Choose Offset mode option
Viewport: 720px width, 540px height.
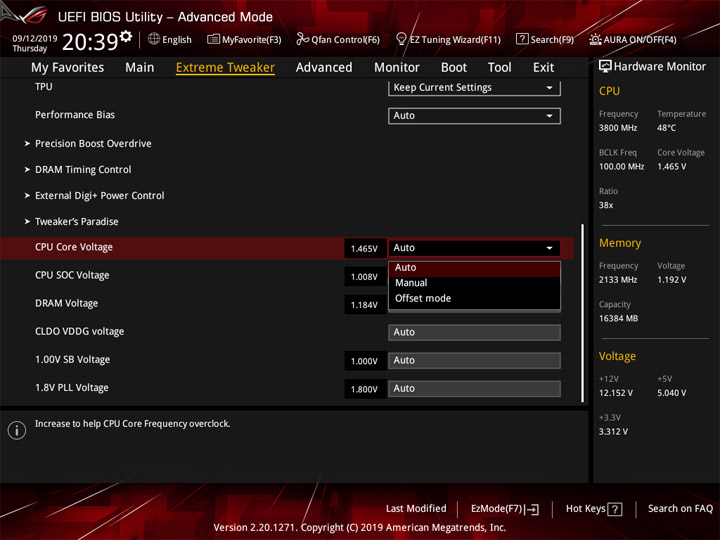[474, 298]
